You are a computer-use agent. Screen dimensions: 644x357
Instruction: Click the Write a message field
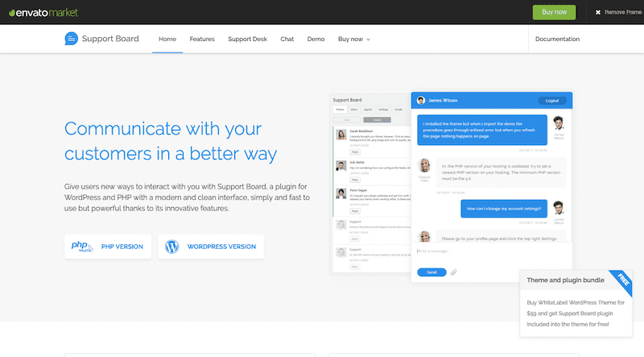coord(491,251)
